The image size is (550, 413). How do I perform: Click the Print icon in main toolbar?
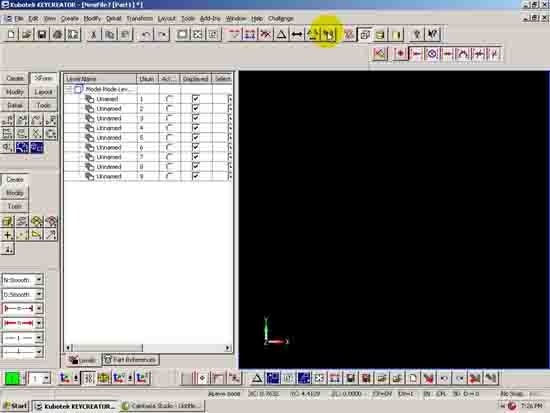click(58, 35)
